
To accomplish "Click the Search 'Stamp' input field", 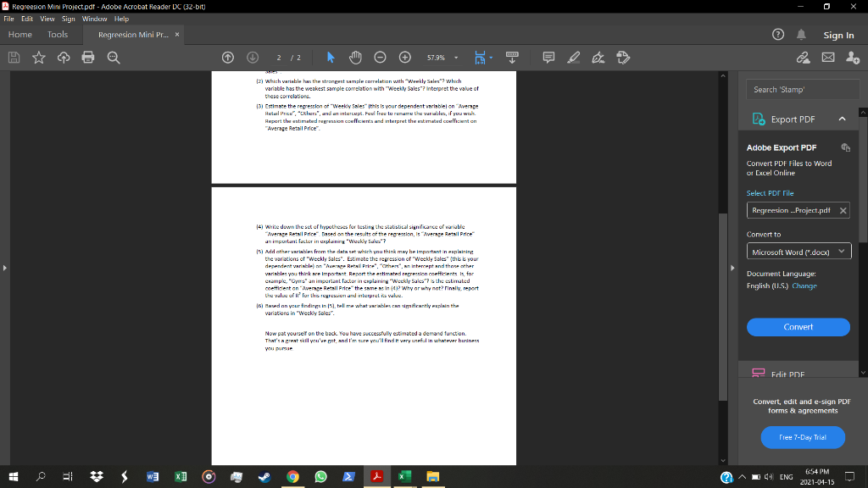I will pos(803,89).
